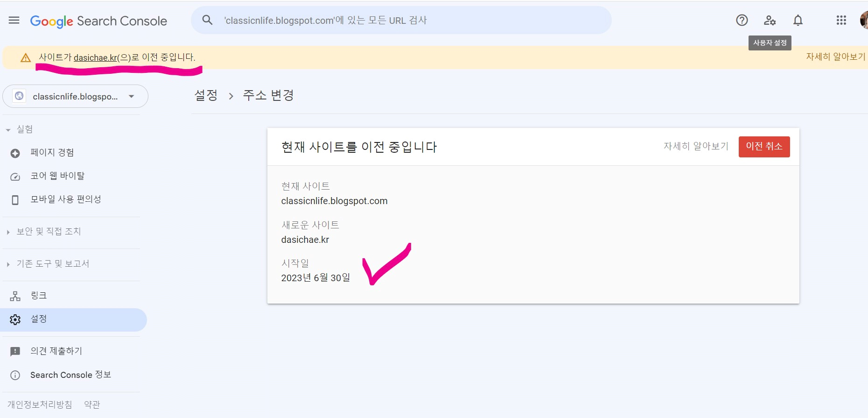Click the 이전 취소 button
868x418 pixels.
764,147
